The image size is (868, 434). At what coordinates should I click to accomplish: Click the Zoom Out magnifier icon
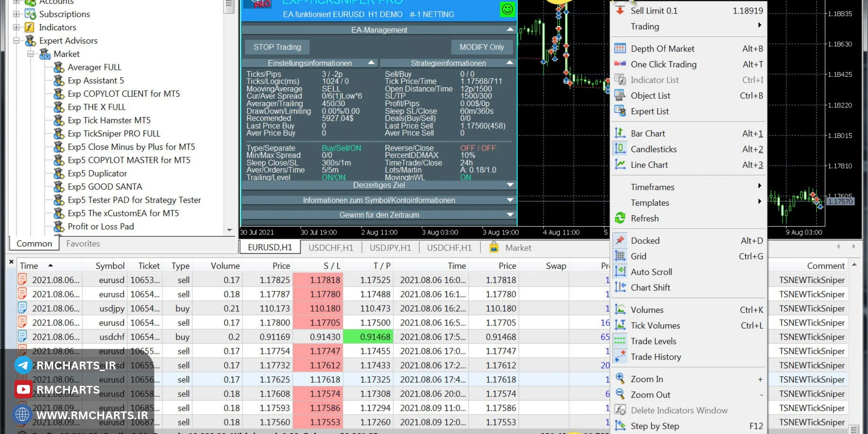click(x=620, y=395)
